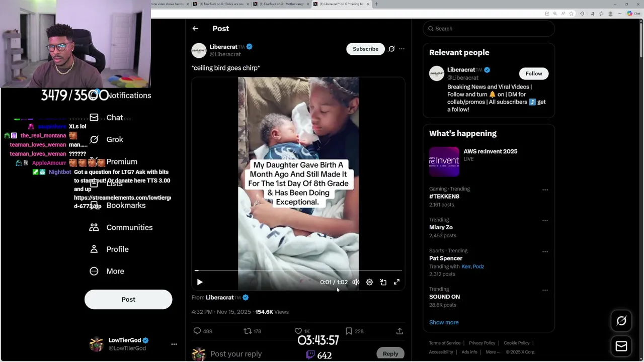Open the floating Grok button
Screen dimensions: 644x362
621,321
